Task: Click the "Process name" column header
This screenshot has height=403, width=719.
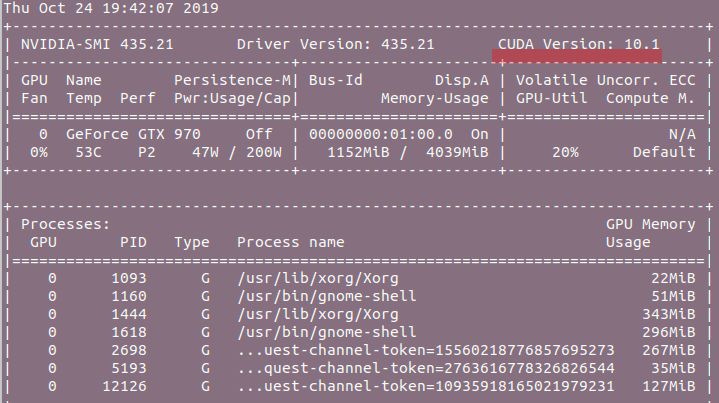Action: click(291, 242)
